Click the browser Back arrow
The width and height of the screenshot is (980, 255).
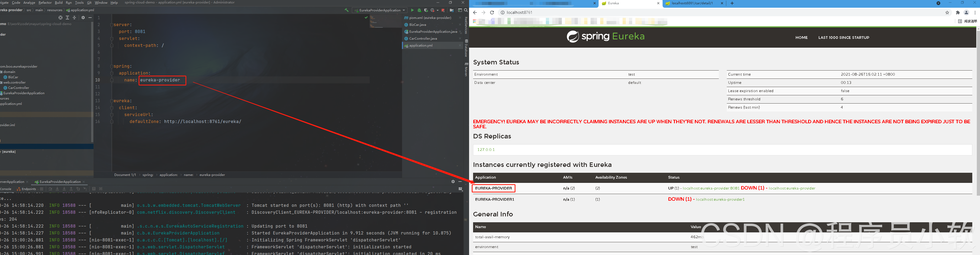coord(475,13)
